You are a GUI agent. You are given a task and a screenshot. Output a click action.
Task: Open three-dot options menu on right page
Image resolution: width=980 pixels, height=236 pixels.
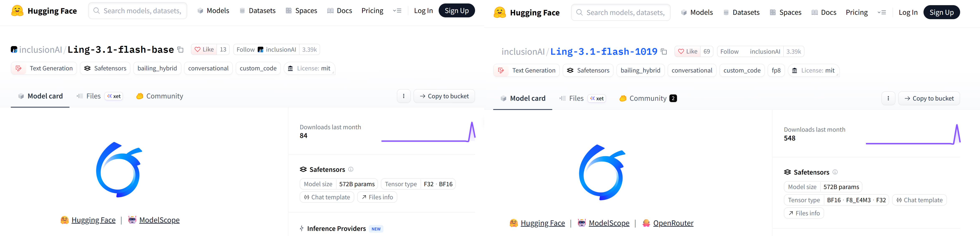tap(888, 98)
